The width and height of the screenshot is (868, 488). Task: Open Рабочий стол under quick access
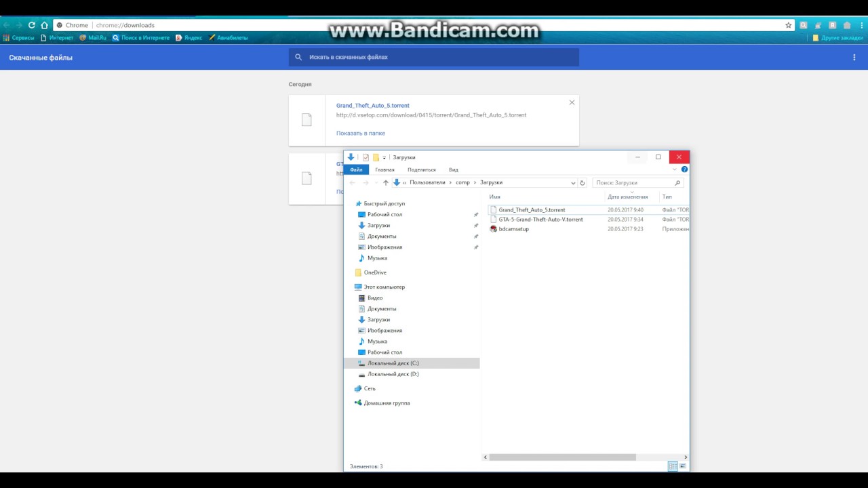coord(384,214)
